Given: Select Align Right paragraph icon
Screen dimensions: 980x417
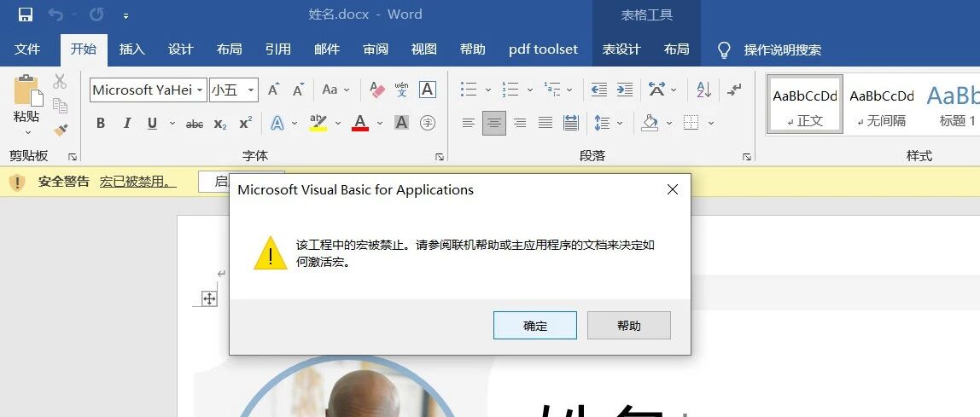Looking at the screenshot, I should [x=519, y=123].
